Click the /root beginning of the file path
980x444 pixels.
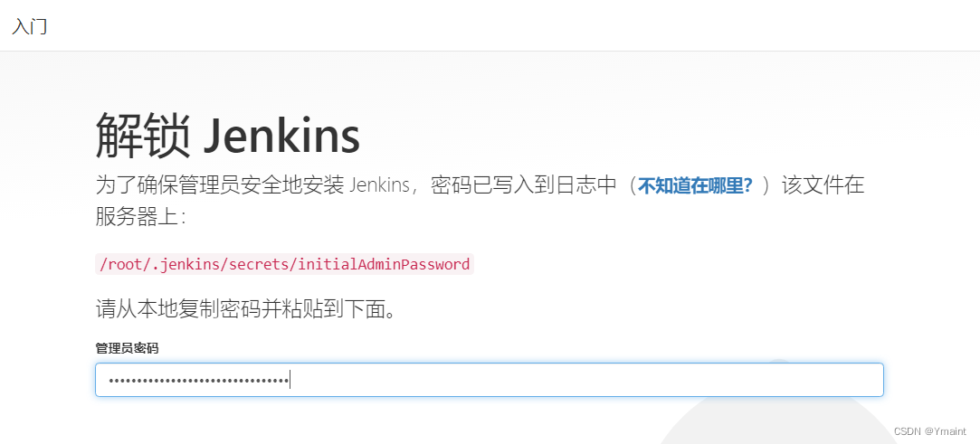pos(118,263)
